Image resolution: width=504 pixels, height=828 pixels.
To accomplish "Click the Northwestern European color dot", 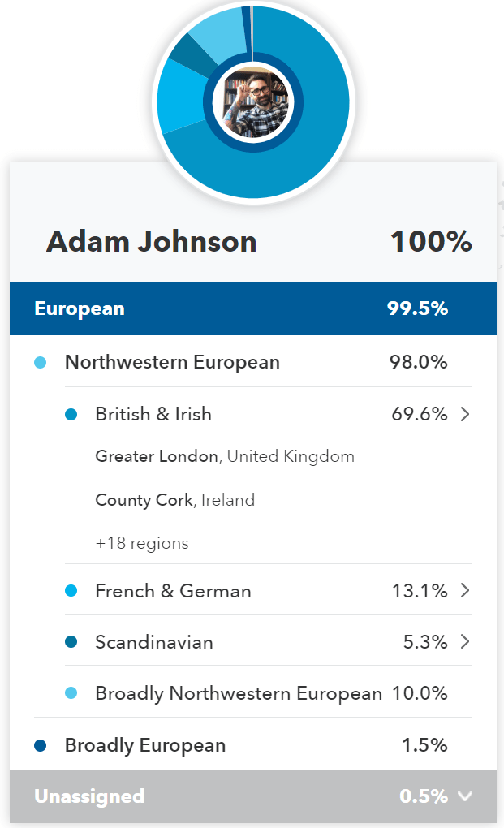I will click(41, 362).
